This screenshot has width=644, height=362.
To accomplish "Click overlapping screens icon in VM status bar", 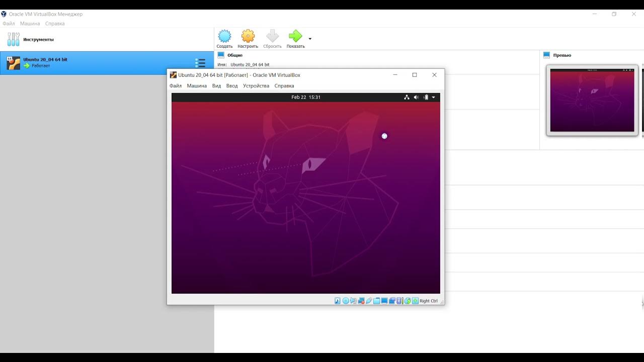I will coord(392,301).
